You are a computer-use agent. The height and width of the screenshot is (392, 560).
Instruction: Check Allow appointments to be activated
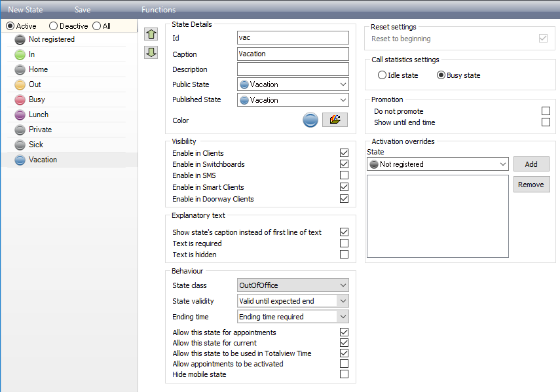click(x=344, y=363)
